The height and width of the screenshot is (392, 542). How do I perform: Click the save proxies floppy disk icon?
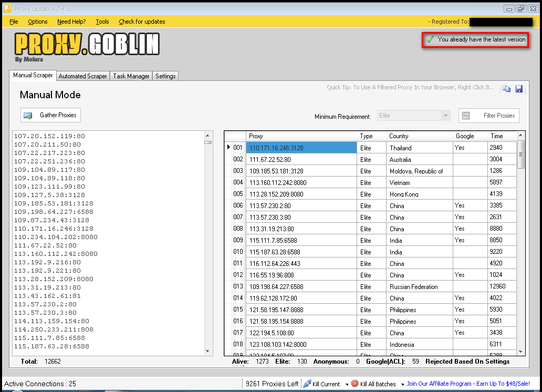pos(519,89)
